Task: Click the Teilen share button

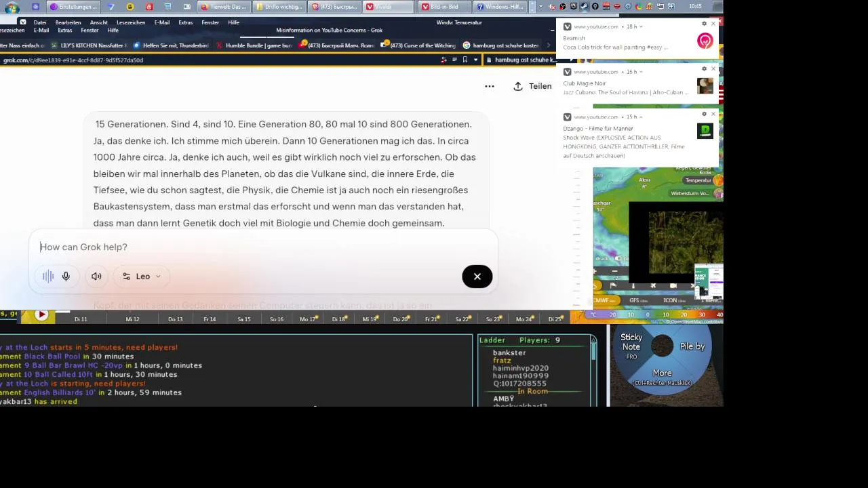Action: click(533, 86)
